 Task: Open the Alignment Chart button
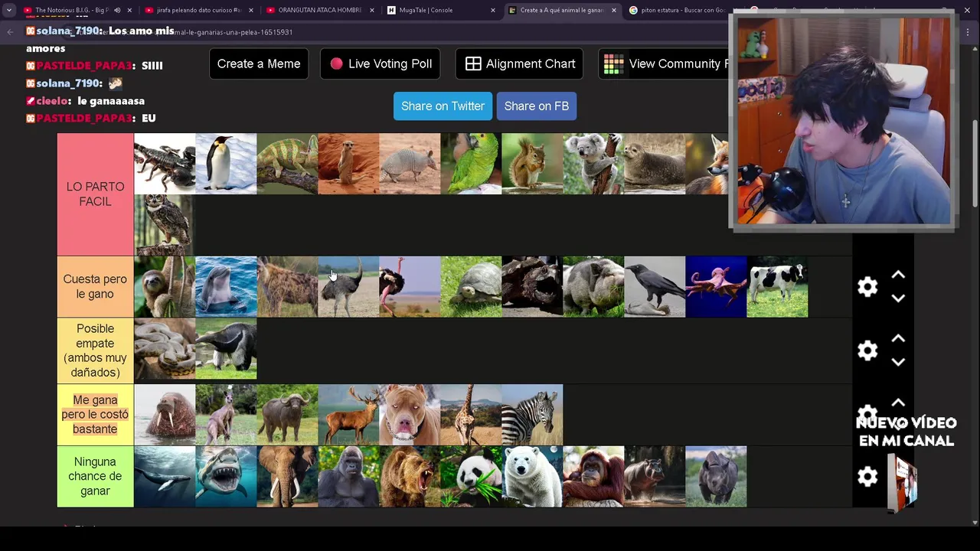(520, 64)
